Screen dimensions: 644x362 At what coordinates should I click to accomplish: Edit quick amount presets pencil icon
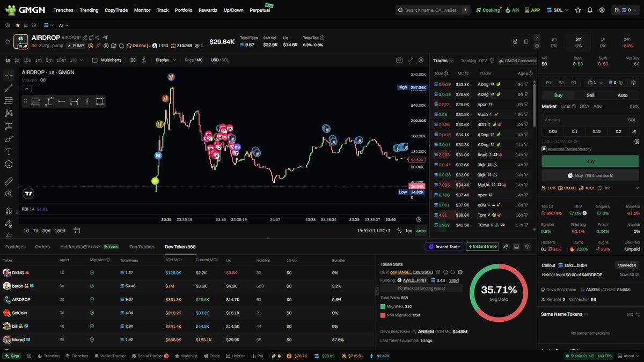point(635,131)
